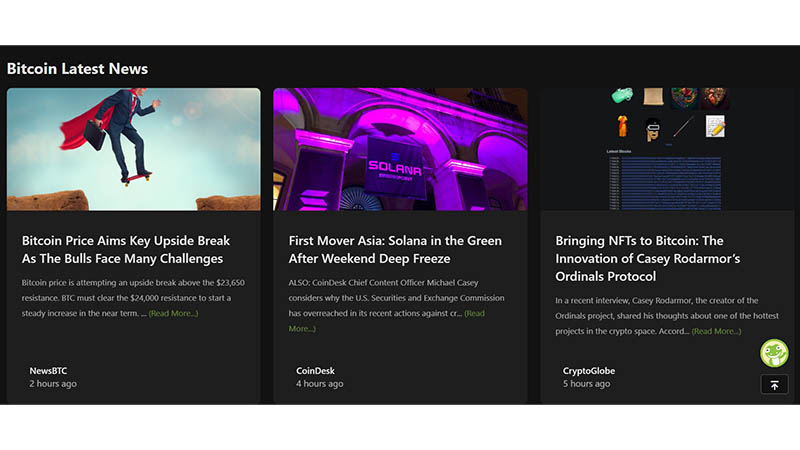800x450 pixels.
Task: Click Read More in the CryptoGlobe article
Action: pos(716,331)
